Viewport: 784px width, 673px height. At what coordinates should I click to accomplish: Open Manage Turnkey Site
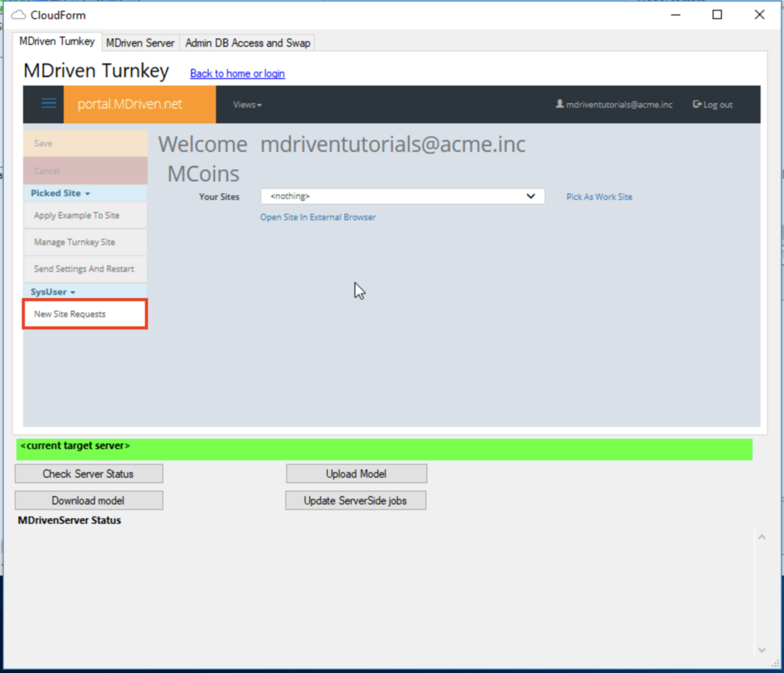pyautogui.click(x=85, y=242)
